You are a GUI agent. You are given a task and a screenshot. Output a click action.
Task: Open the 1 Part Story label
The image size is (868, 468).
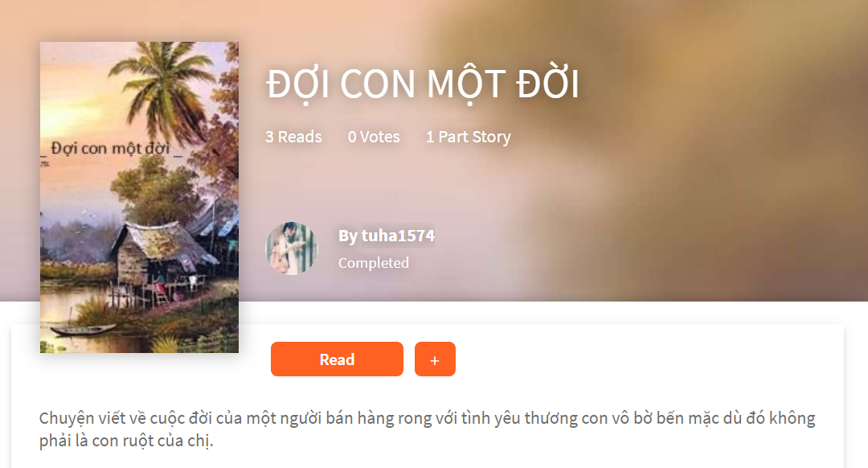pos(469,137)
